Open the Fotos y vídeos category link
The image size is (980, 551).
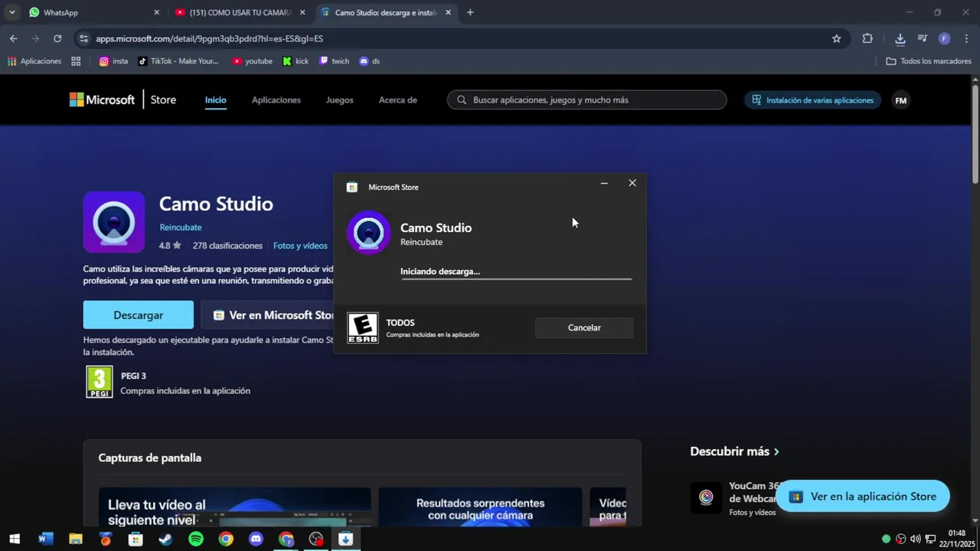300,246
